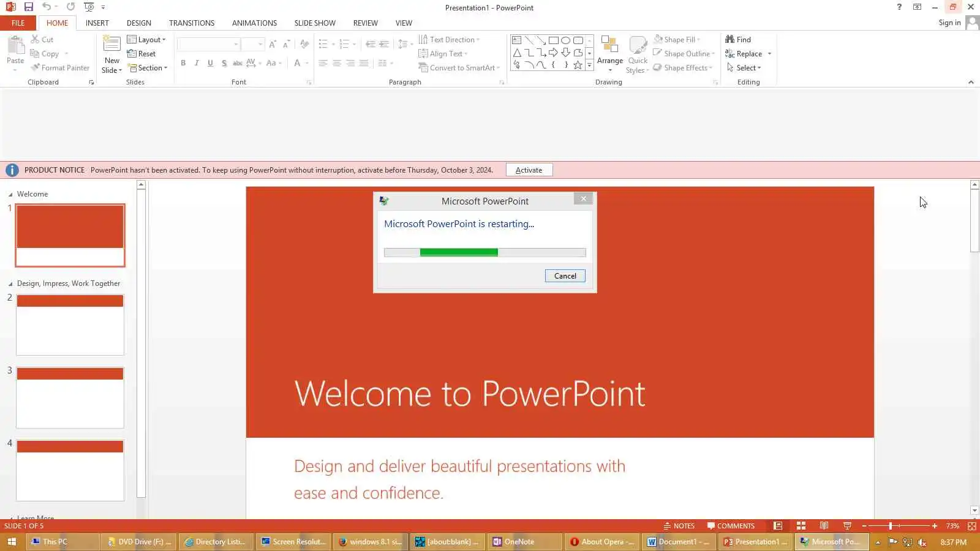Close the Microsoft PowerPoint restarting dialog
Image resolution: width=980 pixels, height=551 pixels.
(583, 199)
